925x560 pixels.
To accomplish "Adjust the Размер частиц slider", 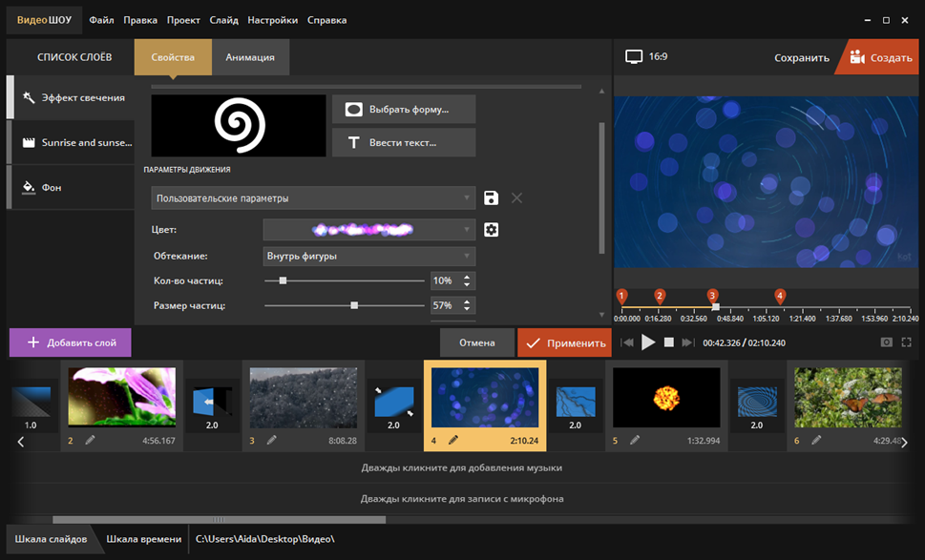I will (x=354, y=305).
